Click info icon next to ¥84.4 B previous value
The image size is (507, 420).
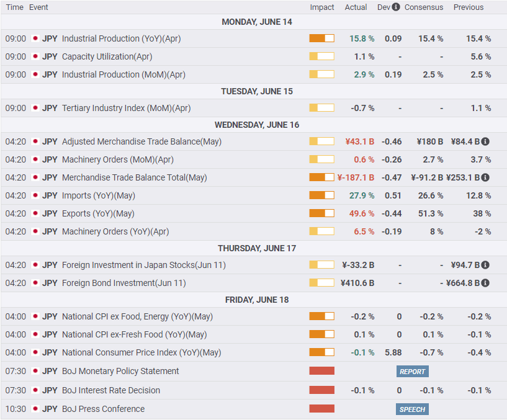(485, 141)
